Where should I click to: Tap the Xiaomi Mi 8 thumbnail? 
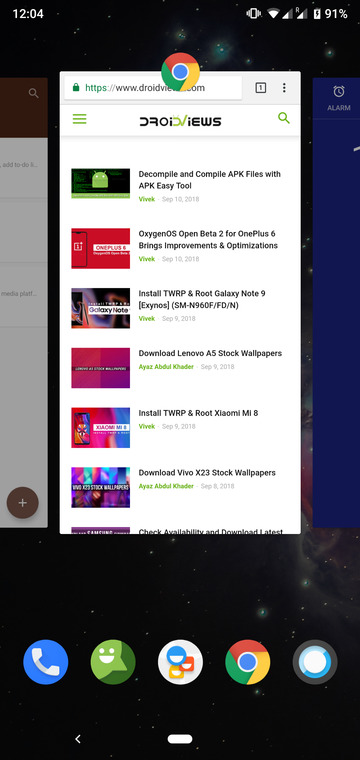100,428
